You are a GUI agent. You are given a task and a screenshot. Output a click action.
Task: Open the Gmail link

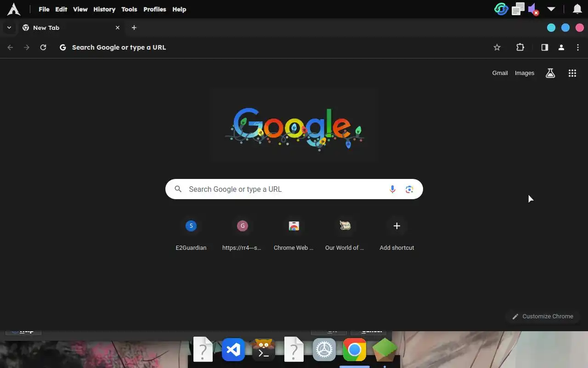(500, 73)
